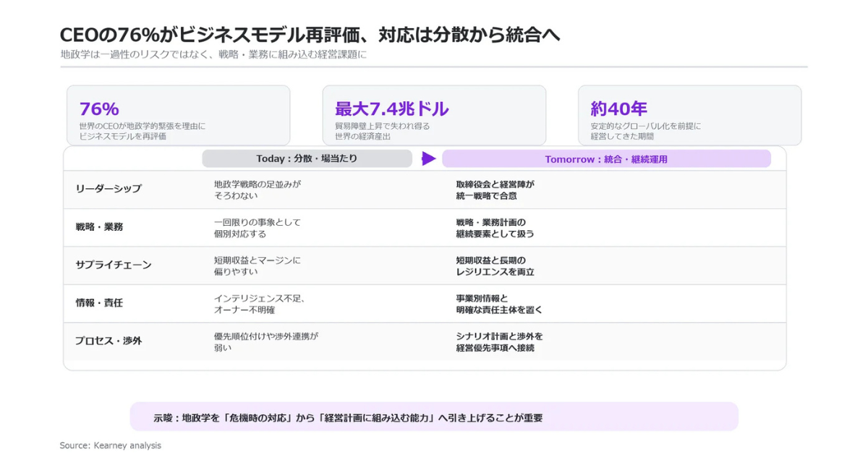Select the 'サプライチェーン' row label
Viewport: 868px width, 456px height.
click(x=114, y=265)
